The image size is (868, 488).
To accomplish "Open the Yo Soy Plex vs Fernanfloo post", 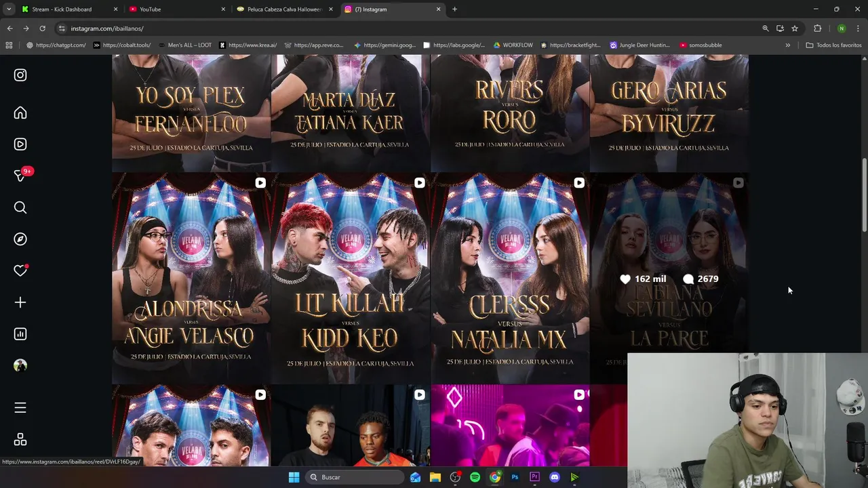I will 191,113.
